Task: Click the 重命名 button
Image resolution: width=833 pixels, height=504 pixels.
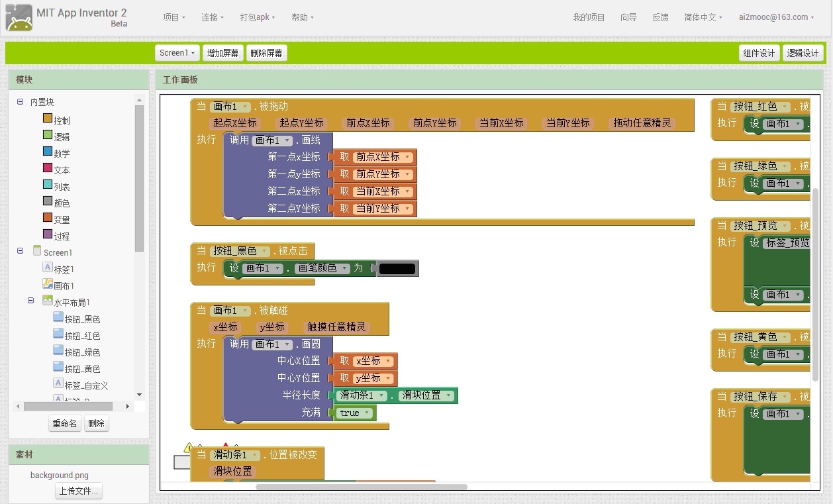Action: tap(65, 423)
